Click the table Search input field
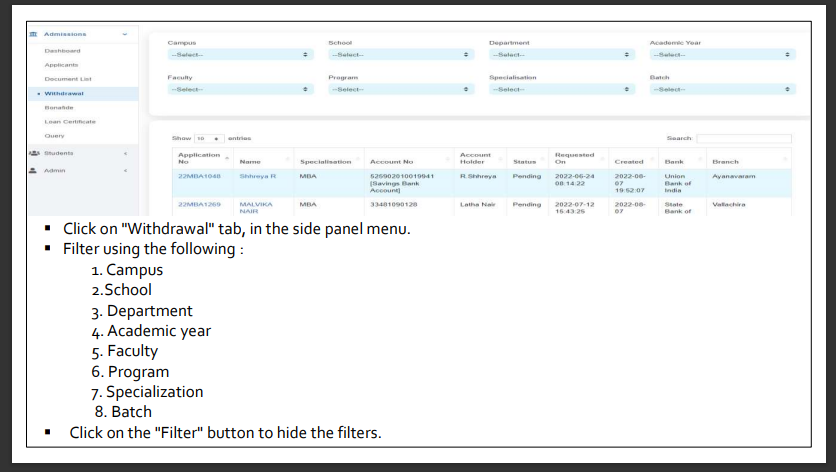 pyautogui.click(x=743, y=138)
